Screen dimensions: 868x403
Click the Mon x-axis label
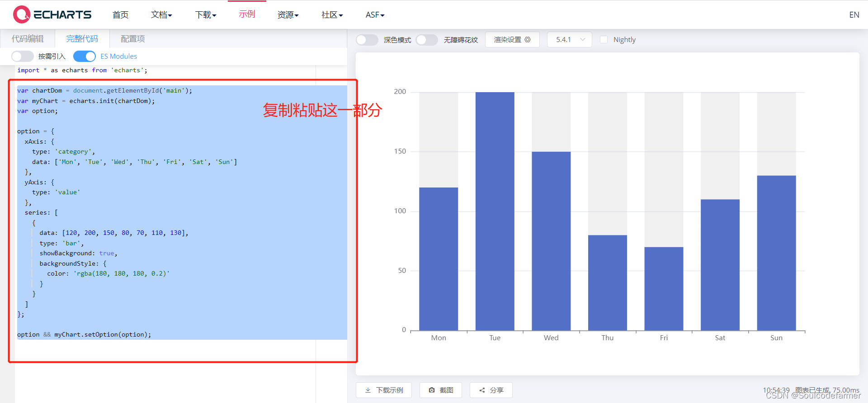pos(439,338)
